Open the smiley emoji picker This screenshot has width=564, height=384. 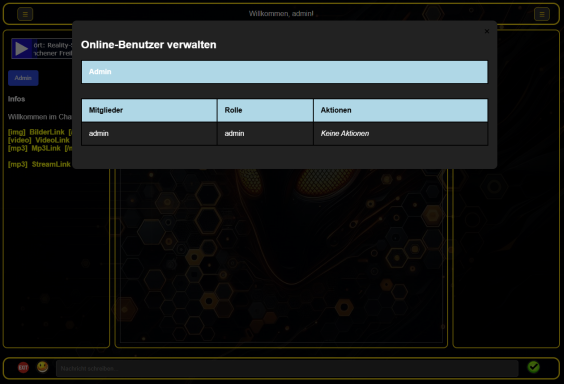[42, 367]
